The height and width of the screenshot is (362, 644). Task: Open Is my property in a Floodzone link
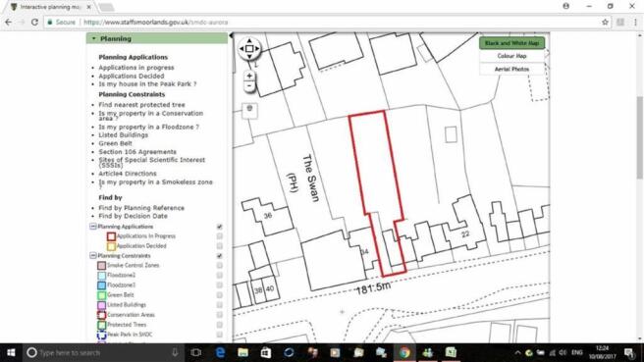click(148, 127)
